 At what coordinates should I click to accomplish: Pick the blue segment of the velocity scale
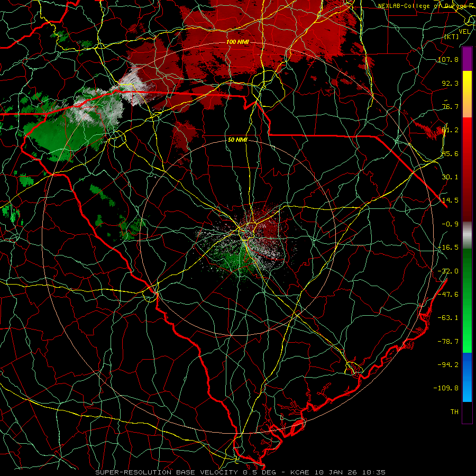click(x=467, y=377)
